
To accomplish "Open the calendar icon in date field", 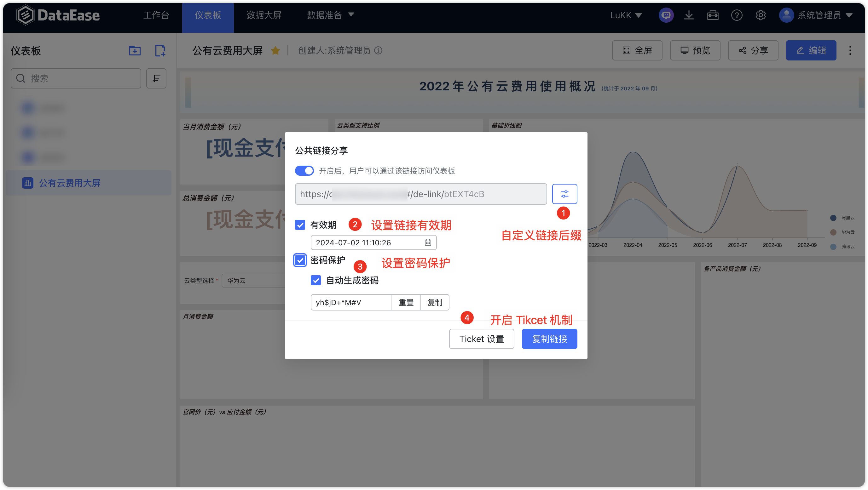I will point(428,242).
